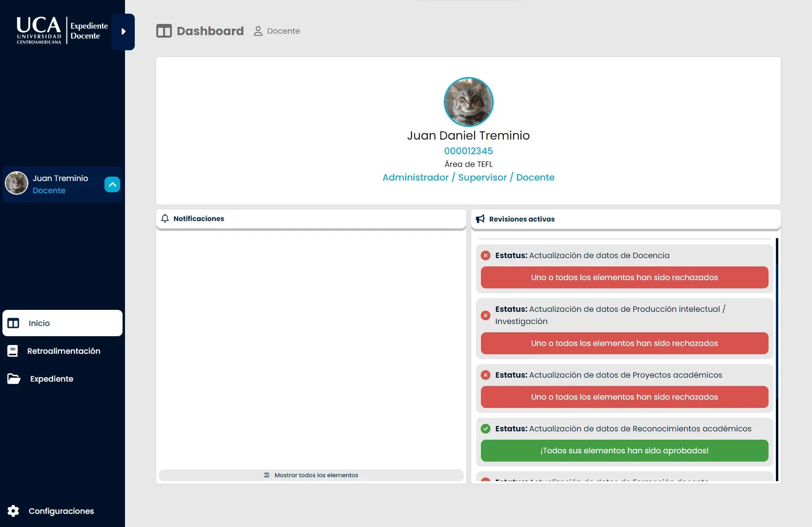The height and width of the screenshot is (527, 812).
Task: Click the Revisiones activas megaphone icon
Action: (480, 219)
